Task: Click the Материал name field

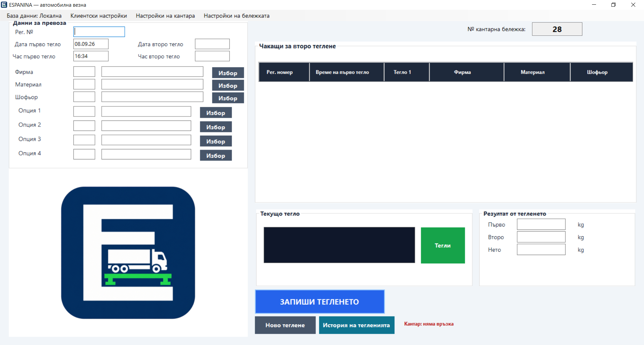Action: (x=152, y=84)
